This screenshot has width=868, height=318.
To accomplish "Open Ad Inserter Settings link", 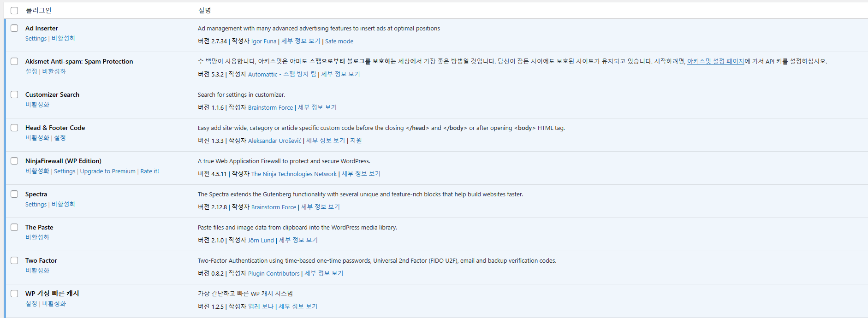I will click(36, 39).
